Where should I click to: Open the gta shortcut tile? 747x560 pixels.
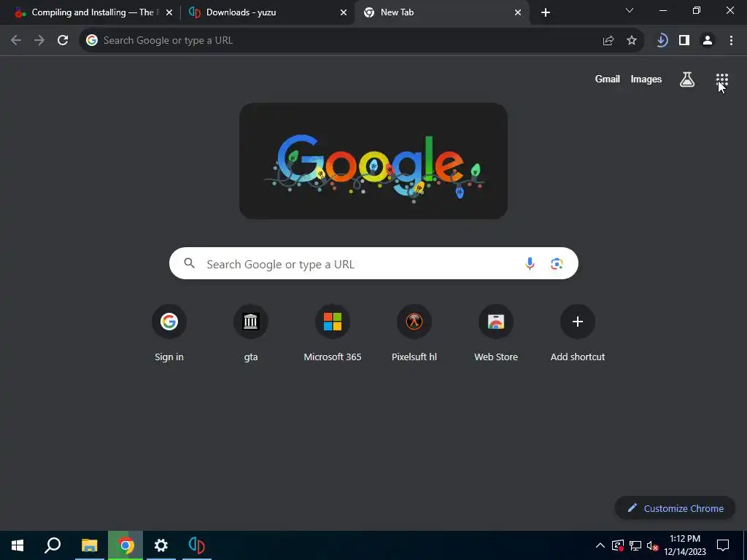pos(251,333)
